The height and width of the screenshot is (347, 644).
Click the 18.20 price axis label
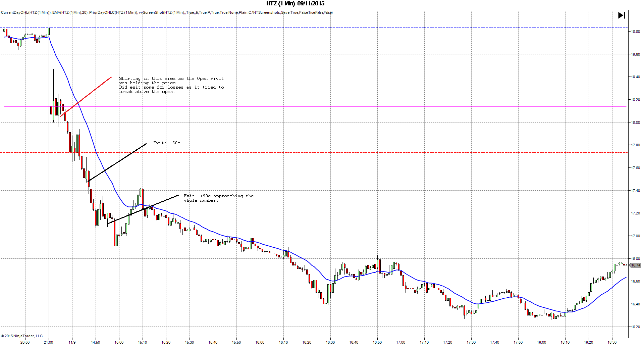[x=635, y=100]
